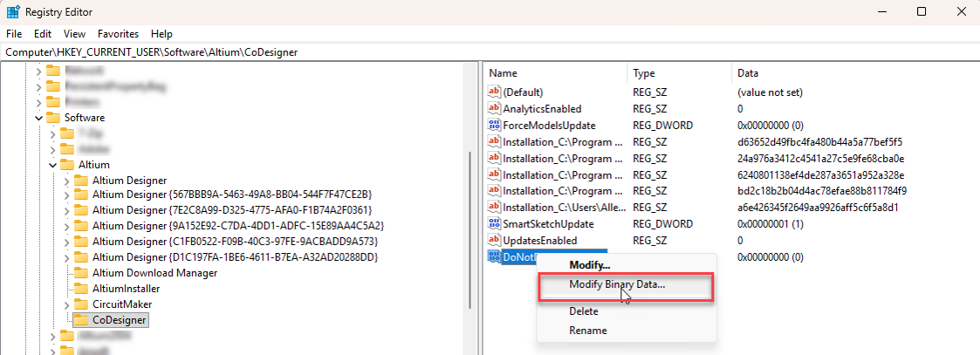Click the (Default) string value icon
The height and width of the screenshot is (355, 980).
point(495,92)
